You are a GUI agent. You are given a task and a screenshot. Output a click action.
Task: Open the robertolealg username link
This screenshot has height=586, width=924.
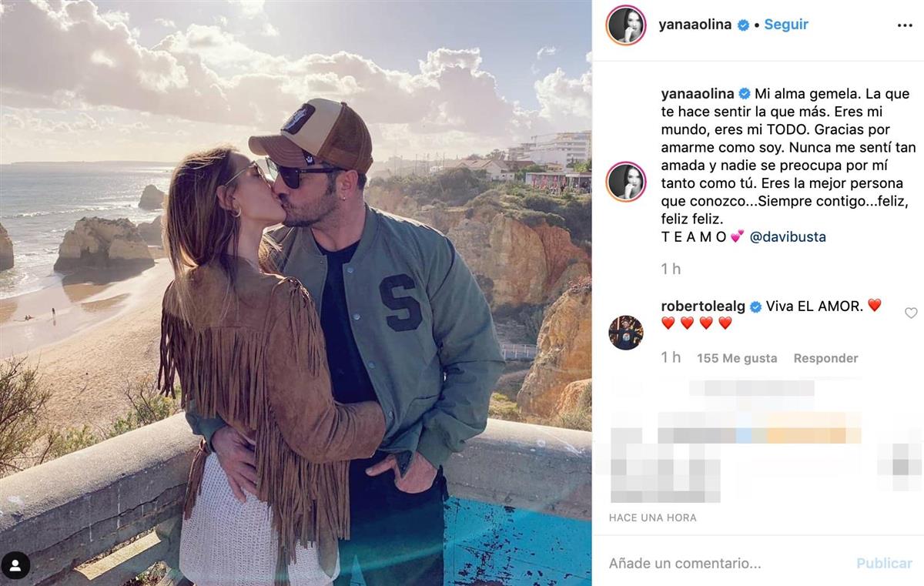[x=703, y=306]
